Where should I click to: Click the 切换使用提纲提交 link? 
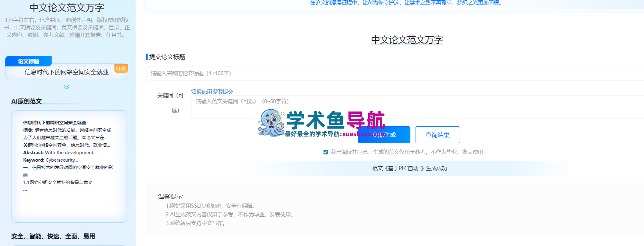pyautogui.click(x=212, y=92)
